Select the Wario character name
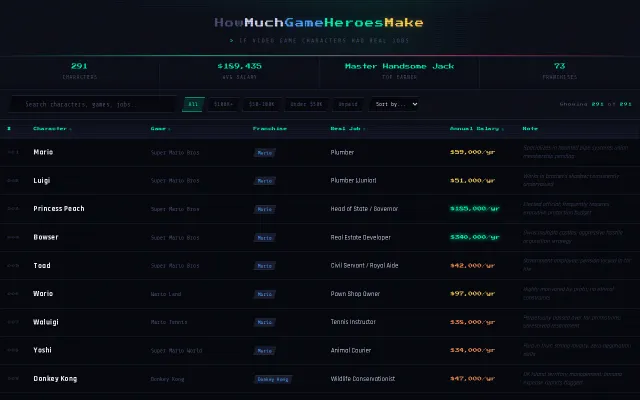Screen dimensions: 640x400 click(x=43, y=293)
